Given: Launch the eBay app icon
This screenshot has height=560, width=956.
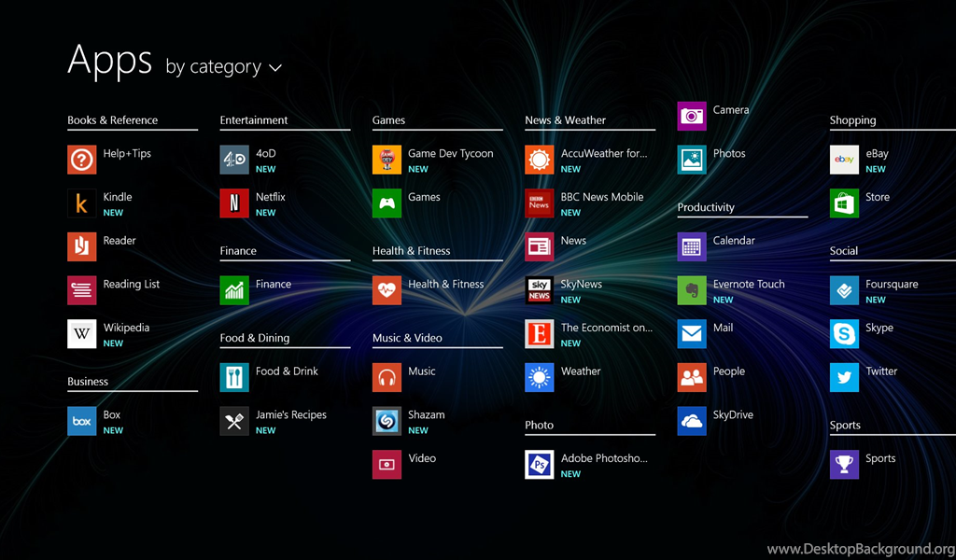Looking at the screenshot, I should 844,160.
